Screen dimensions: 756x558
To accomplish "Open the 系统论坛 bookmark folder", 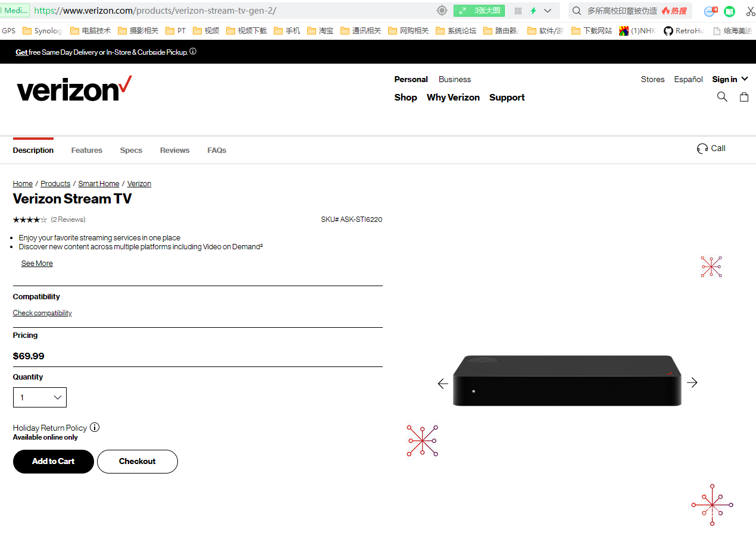I will 456,31.
